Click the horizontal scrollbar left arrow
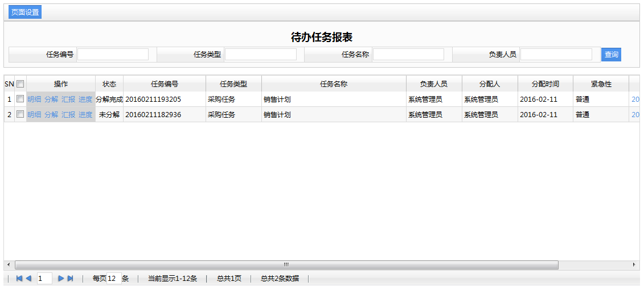Image resolution: width=644 pixels, height=290 pixels. [x=8, y=265]
